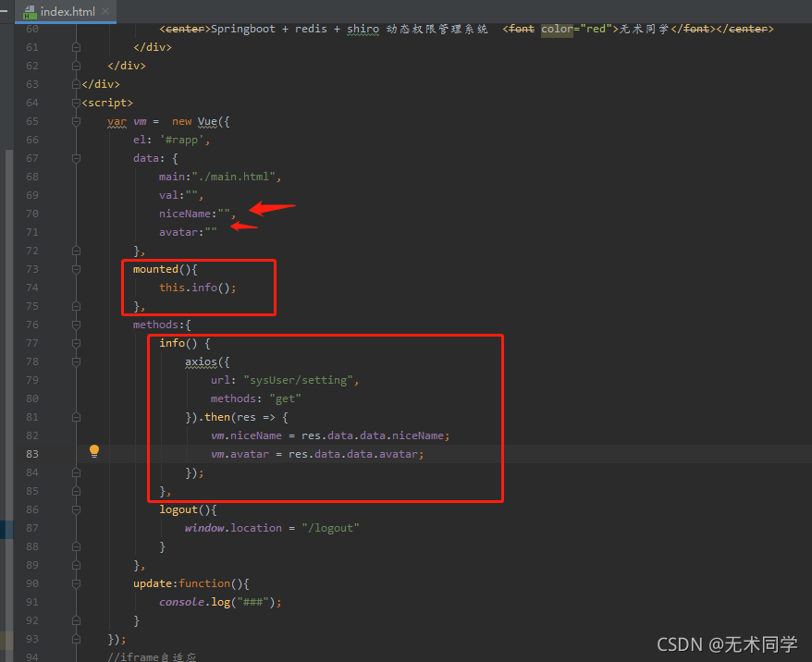Click the yellow lightbulb intention icon on line 83
Screen dimensions: 812x662
click(93, 451)
